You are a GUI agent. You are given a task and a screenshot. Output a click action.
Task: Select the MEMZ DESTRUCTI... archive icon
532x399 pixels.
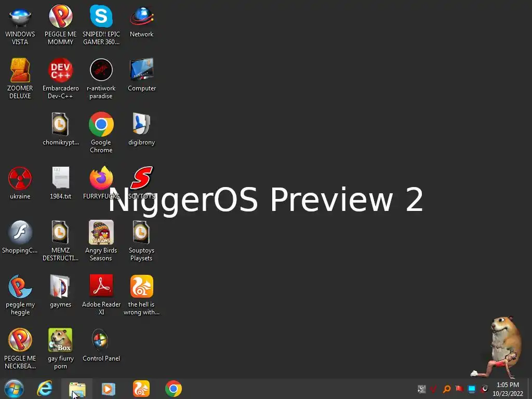(x=60, y=241)
